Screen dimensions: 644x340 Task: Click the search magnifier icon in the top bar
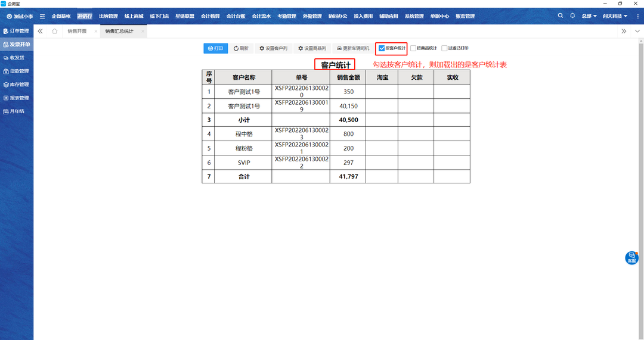tap(560, 16)
